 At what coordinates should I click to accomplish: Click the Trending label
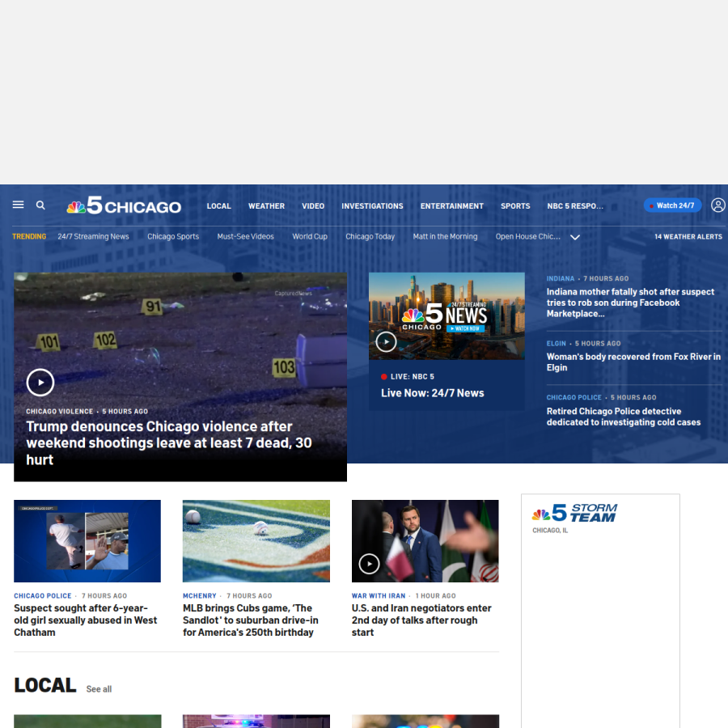pos(29,236)
